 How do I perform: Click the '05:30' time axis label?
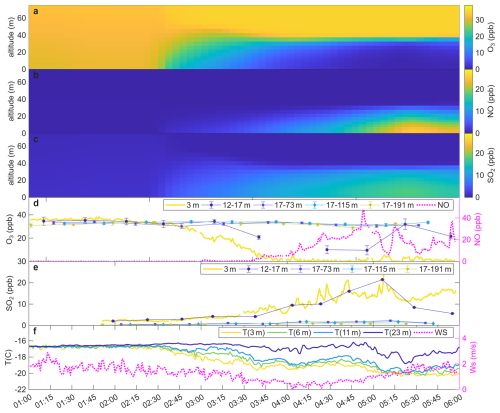pos(410,401)
